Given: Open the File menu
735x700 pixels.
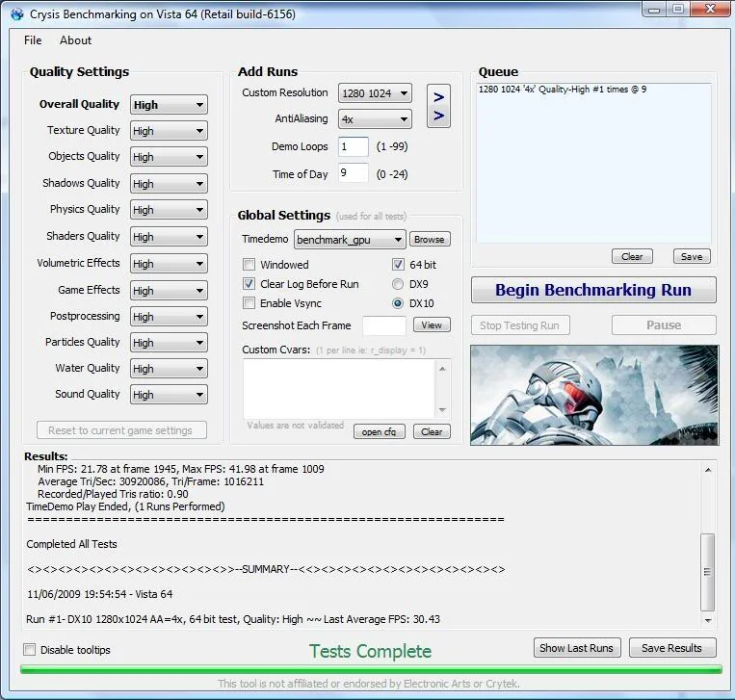Looking at the screenshot, I should tap(33, 40).
